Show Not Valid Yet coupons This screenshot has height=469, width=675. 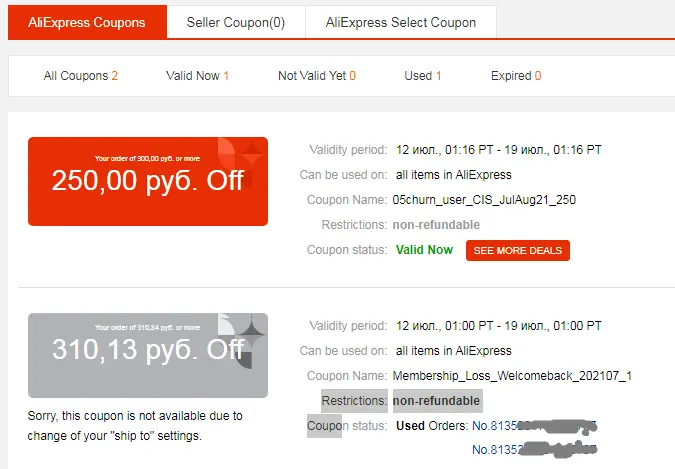(x=317, y=76)
